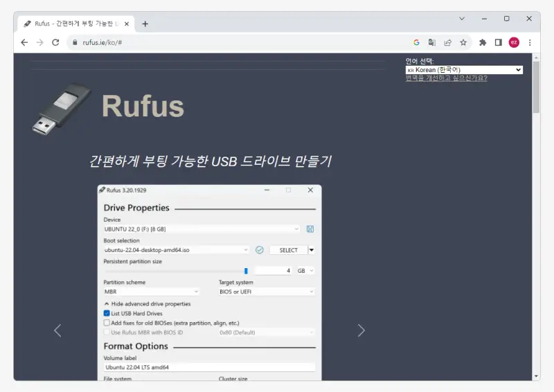Screen dimensions: 554x392
Task: Open the Korean language selection dropdown
Action: tap(463, 70)
